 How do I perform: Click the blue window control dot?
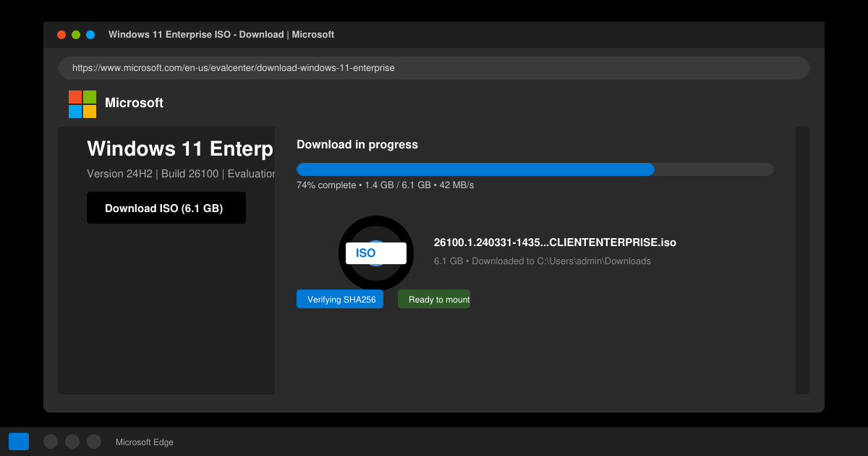[90, 35]
